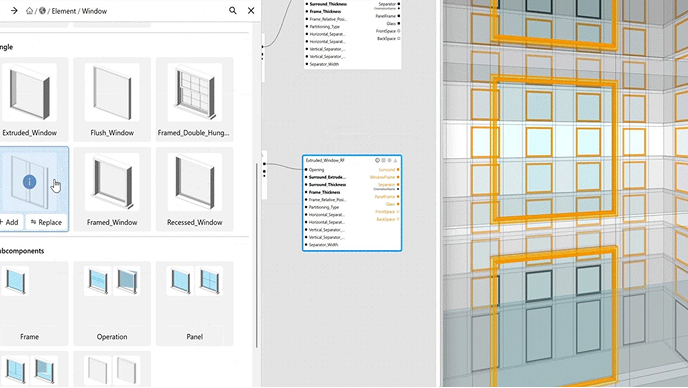Open the Panel subcomponents folder
688x388 pixels.
pos(194,303)
